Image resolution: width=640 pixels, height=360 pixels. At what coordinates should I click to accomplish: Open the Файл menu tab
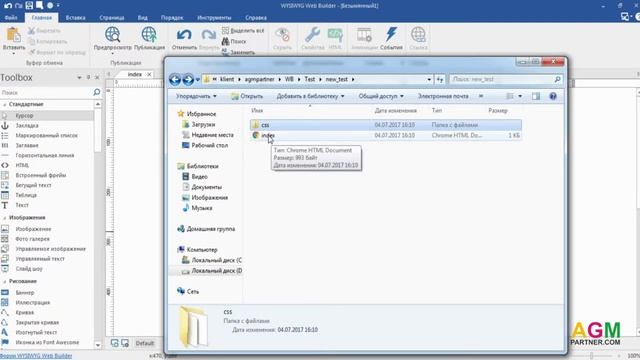[x=11, y=18]
